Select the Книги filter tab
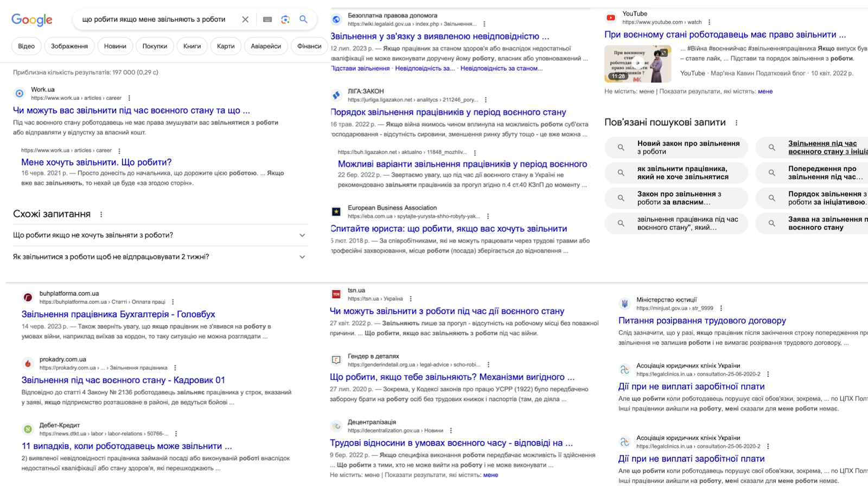This screenshot has height=488, width=868. (192, 46)
